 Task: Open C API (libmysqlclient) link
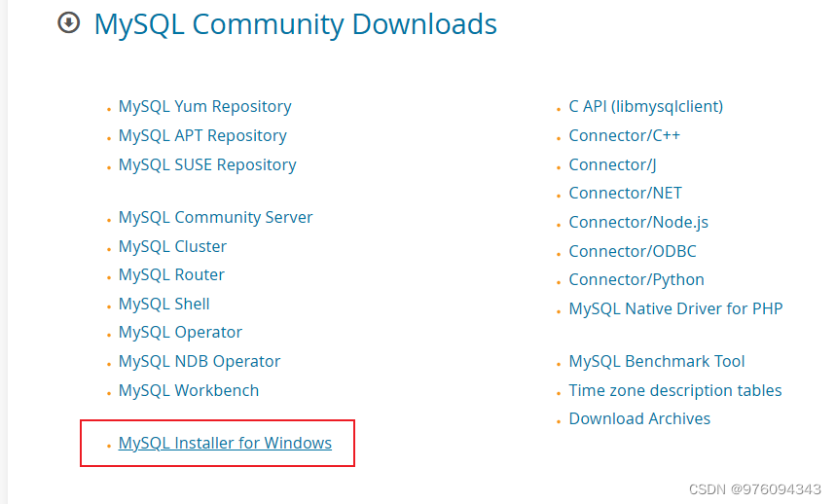pyautogui.click(x=646, y=107)
